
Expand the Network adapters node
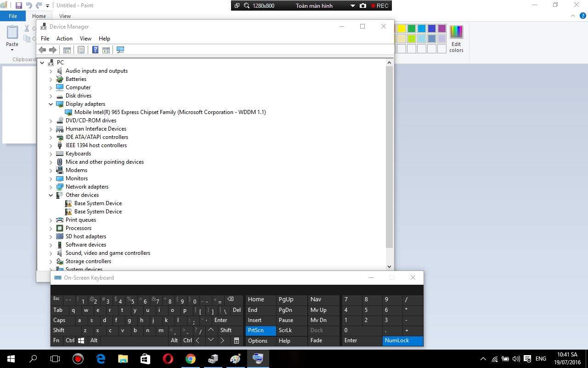pyautogui.click(x=51, y=187)
